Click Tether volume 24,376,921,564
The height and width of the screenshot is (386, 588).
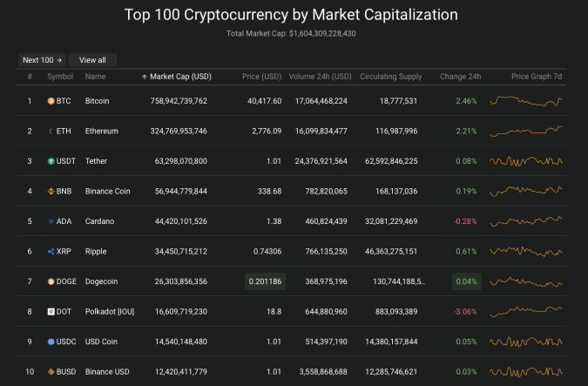tap(321, 161)
